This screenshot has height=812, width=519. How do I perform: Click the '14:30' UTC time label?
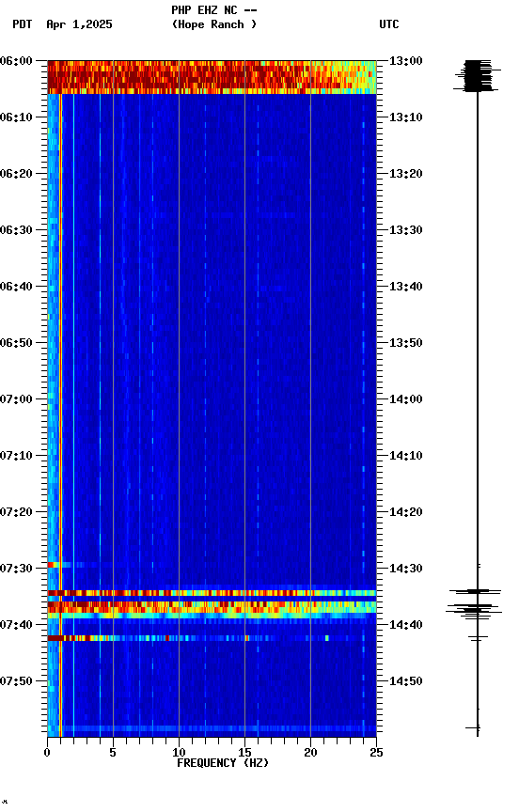tap(406, 570)
